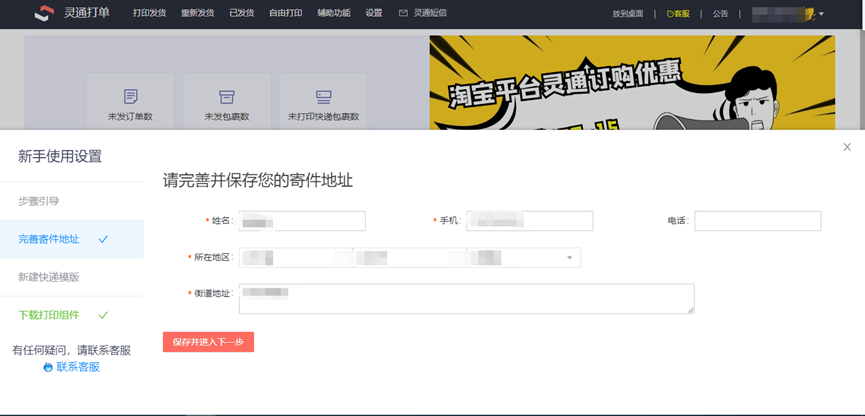Screen dimensions: 865x416
Task: Open the 打印发货 menu
Action: 149,14
